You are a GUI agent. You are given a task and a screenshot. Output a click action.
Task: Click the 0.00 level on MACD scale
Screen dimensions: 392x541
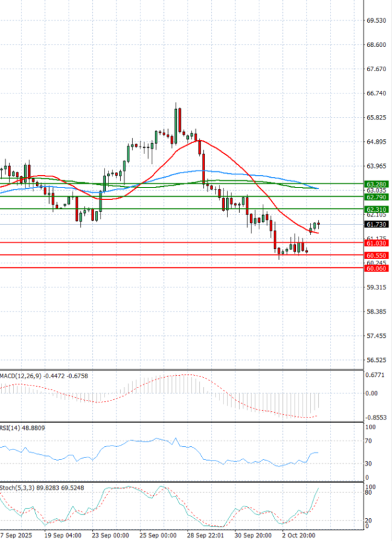[x=371, y=393]
